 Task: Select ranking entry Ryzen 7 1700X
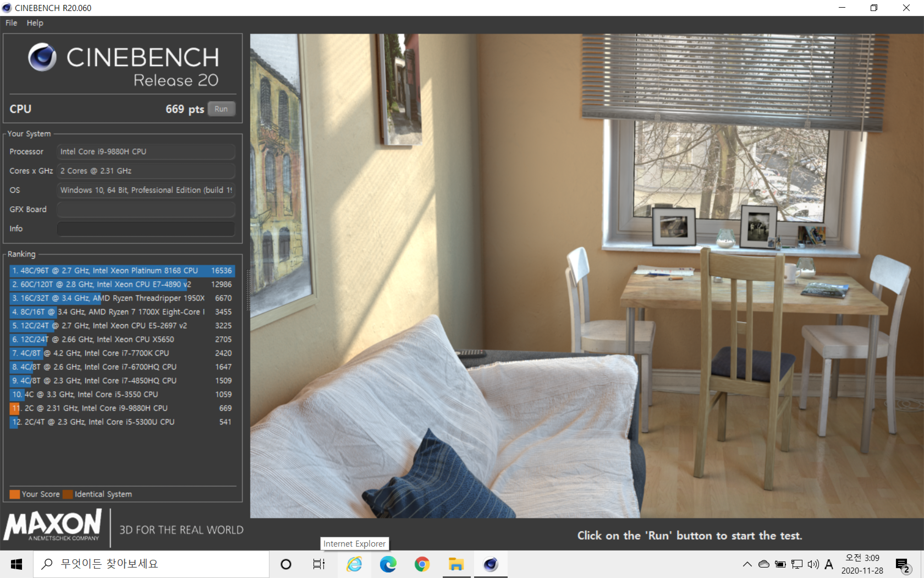coord(122,312)
